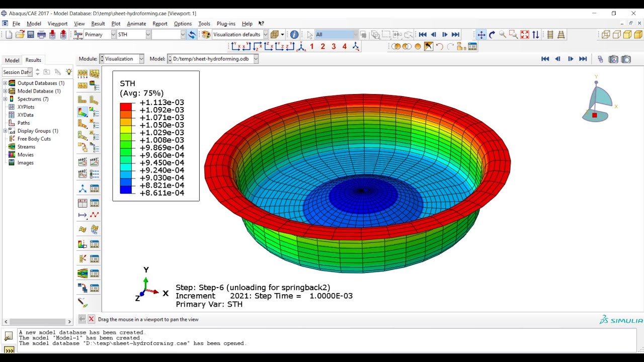Click the view orientation compass triad

coord(598,99)
